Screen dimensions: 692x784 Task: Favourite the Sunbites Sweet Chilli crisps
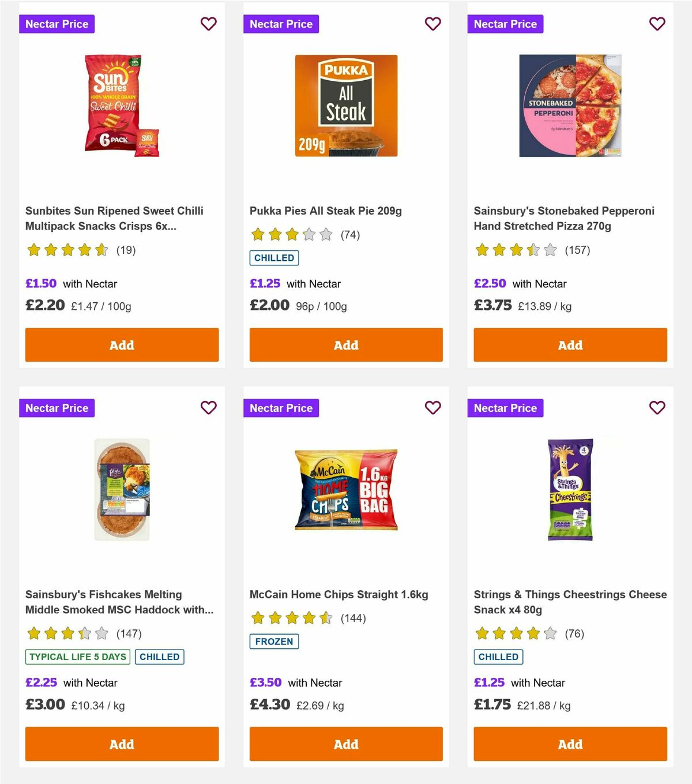(x=208, y=24)
